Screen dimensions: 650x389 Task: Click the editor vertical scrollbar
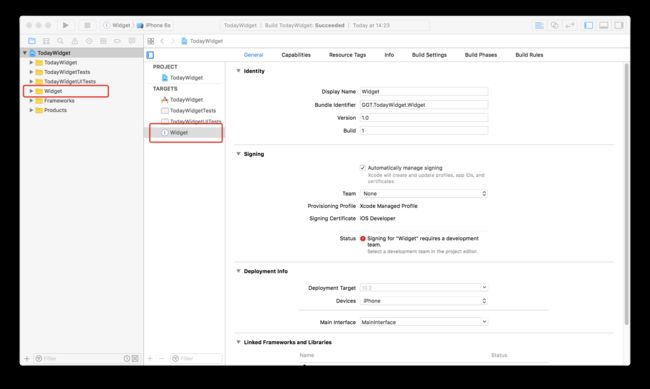tap(626, 194)
